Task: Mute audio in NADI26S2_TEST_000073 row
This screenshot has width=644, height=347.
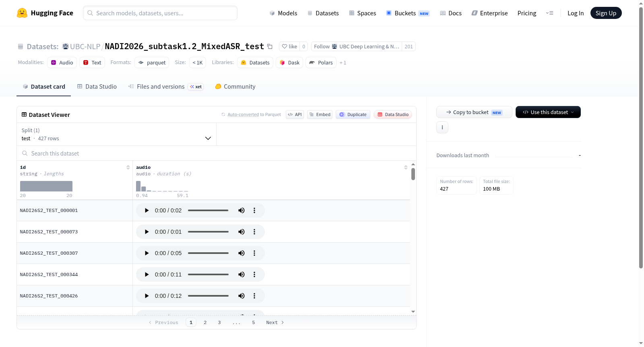Action: (242, 232)
